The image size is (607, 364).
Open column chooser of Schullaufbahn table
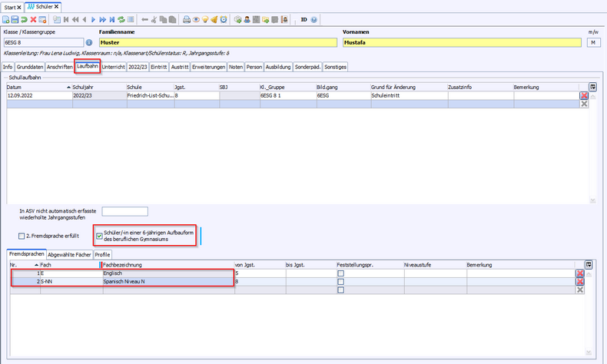pyautogui.click(x=592, y=87)
